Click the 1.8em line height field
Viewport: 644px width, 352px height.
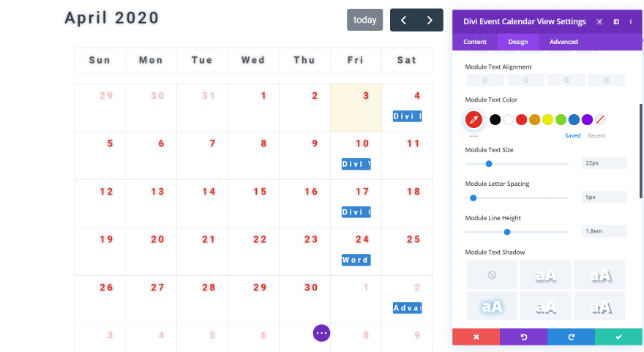(604, 231)
